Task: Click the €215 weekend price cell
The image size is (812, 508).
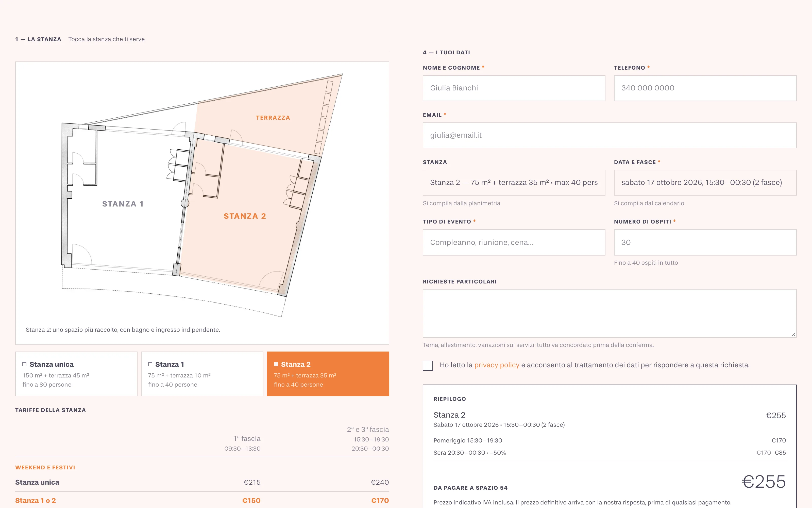Action: 252,482
